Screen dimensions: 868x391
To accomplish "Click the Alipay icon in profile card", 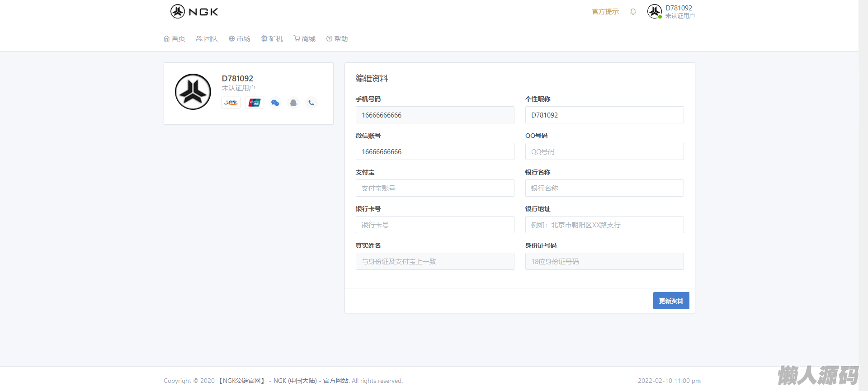I will [231, 103].
